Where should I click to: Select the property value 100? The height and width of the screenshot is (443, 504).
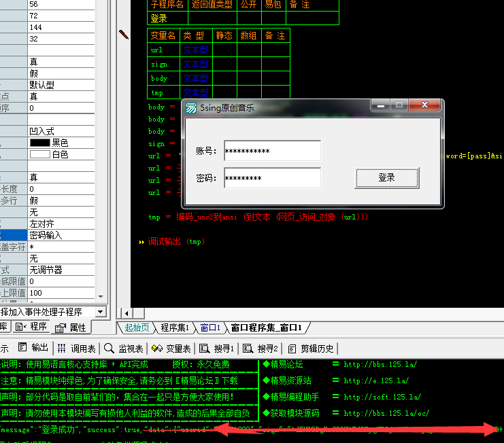click(x=61, y=293)
